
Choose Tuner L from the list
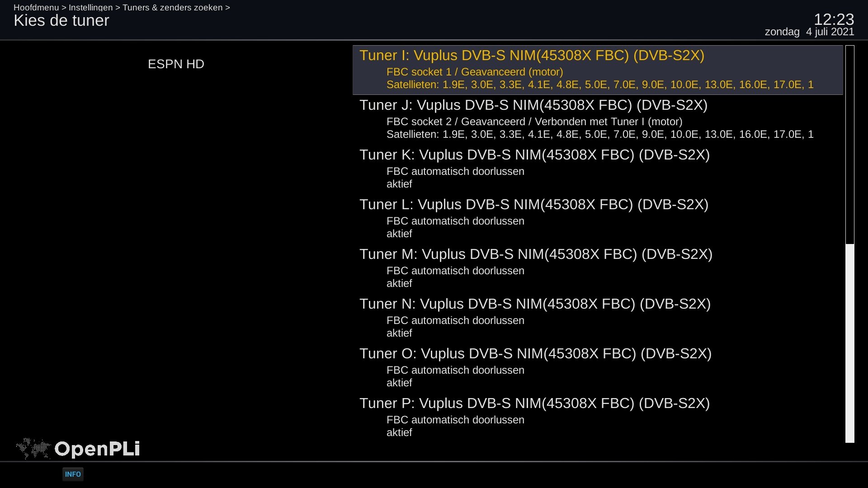click(x=598, y=219)
